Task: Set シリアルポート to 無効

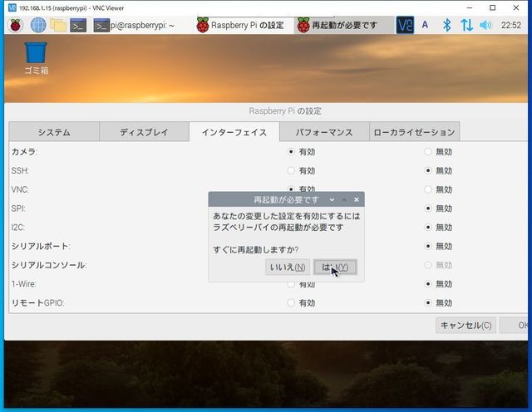Action: 428,246
